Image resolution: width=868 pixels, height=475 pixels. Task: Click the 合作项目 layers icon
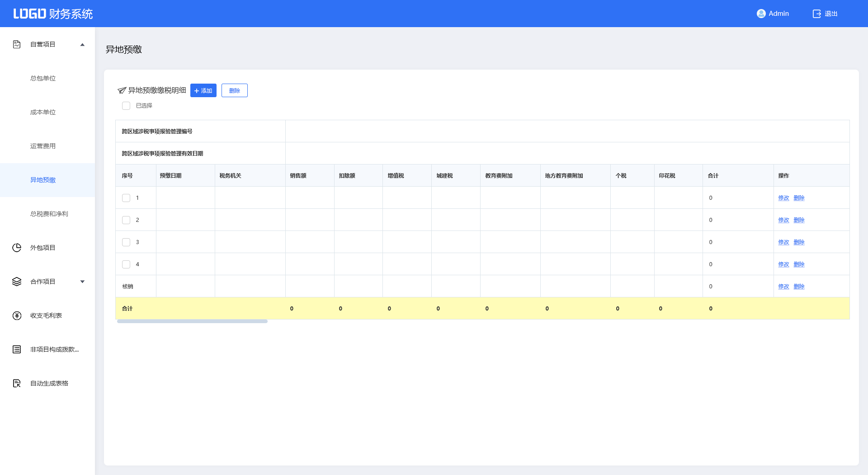[17, 282]
